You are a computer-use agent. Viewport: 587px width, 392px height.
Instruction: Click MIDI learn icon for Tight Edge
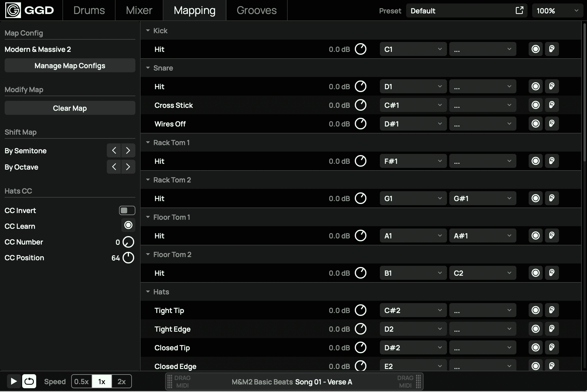(535, 329)
